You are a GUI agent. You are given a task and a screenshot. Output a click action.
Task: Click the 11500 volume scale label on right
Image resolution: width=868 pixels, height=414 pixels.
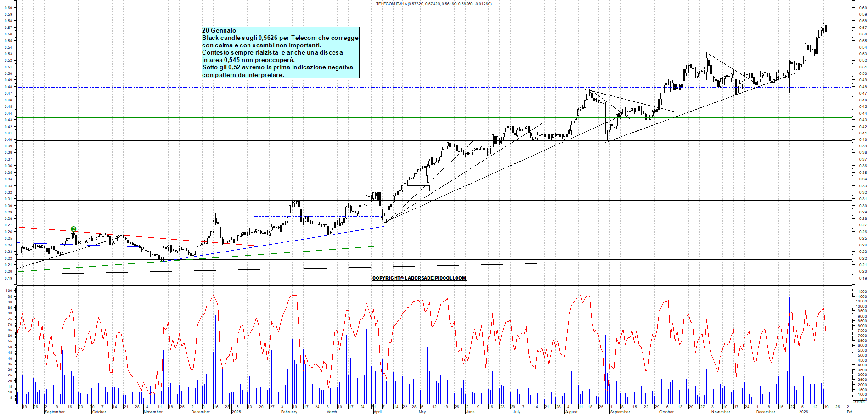point(862,292)
